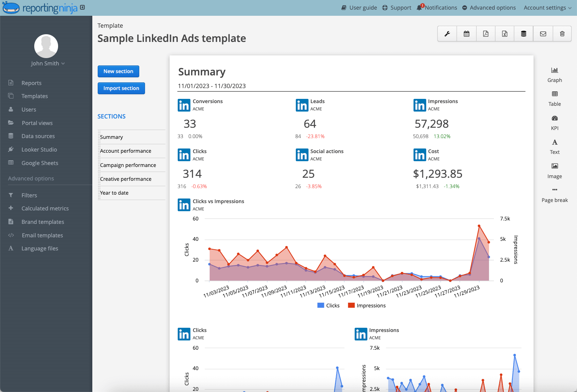This screenshot has height=392, width=577.
Task: Export the report as PDF
Action: point(485,33)
